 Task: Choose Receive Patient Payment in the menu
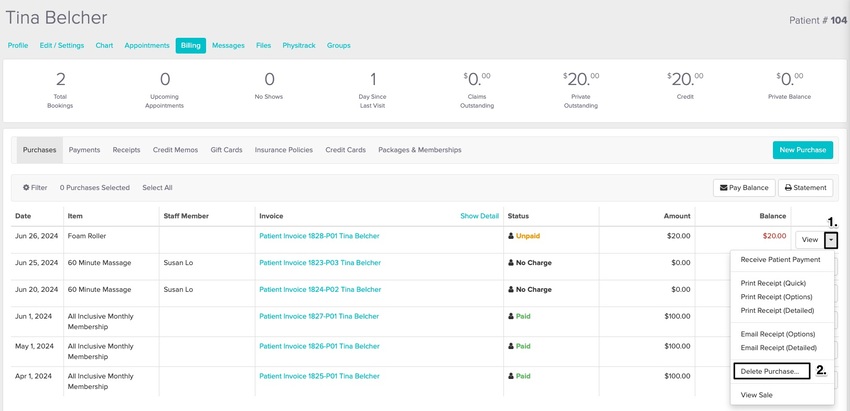(780, 260)
